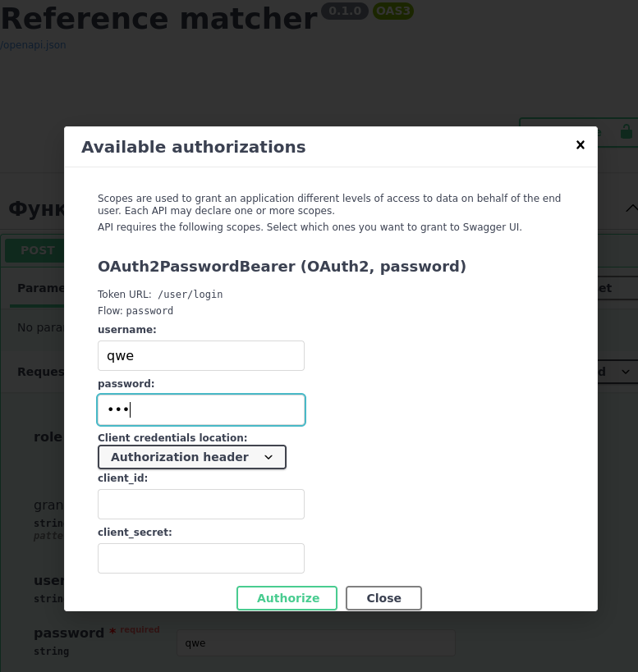Click the open padlock authorization icon
Image resolution: width=638 pixels, height=672 pixels.
[x=626, y=131]
